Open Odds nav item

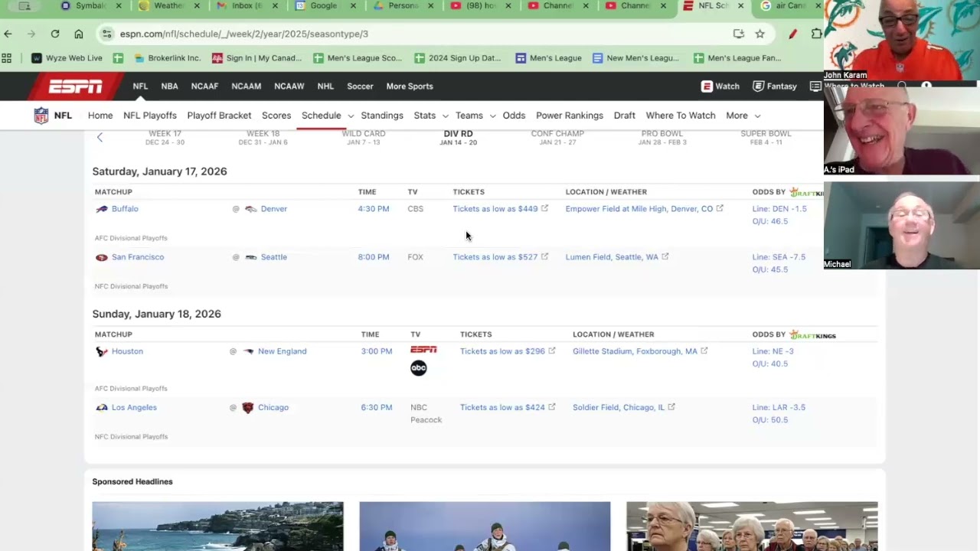[514, 116]
